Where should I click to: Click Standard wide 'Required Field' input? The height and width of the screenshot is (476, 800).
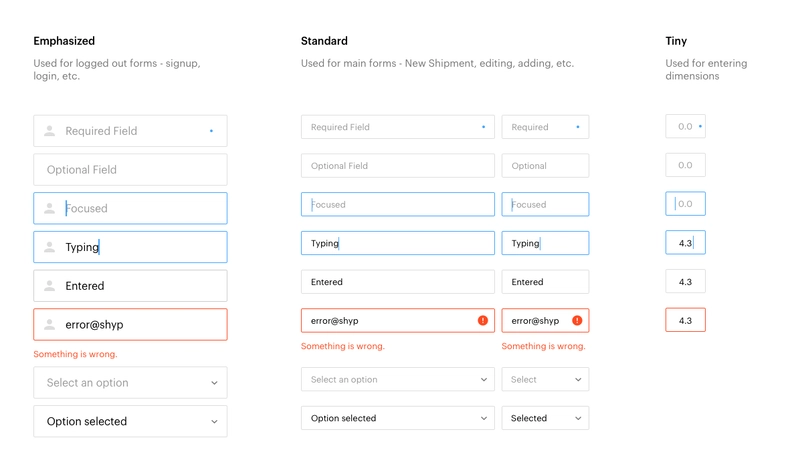coord(398,127)
